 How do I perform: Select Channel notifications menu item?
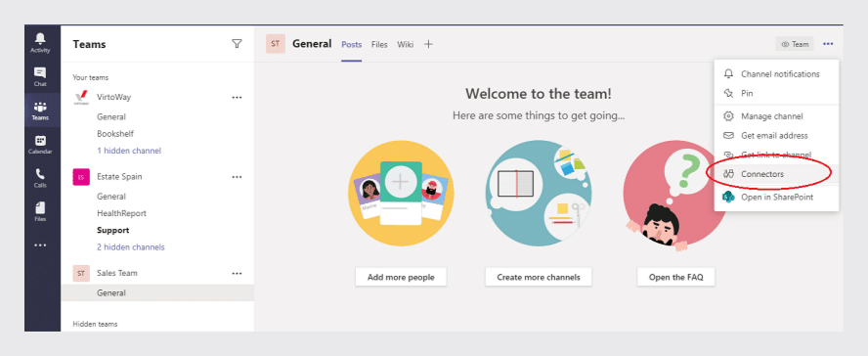tap(777, 73)
